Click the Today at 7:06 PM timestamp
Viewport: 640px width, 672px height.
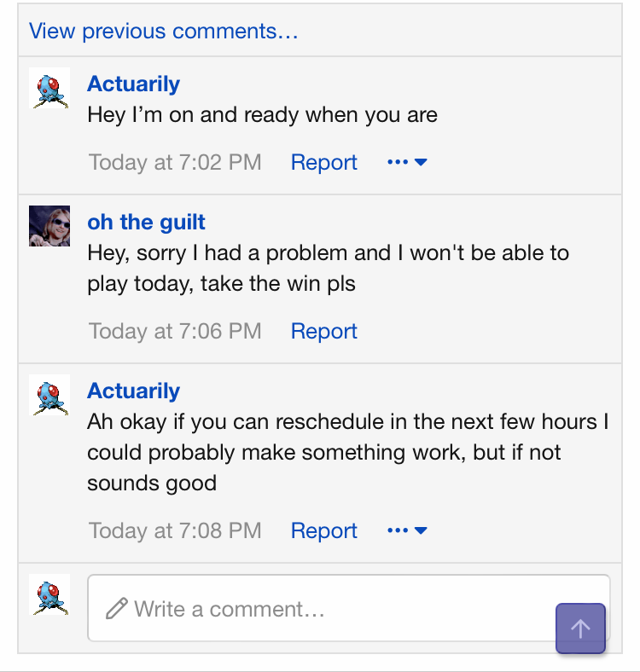tap(175, 331)
